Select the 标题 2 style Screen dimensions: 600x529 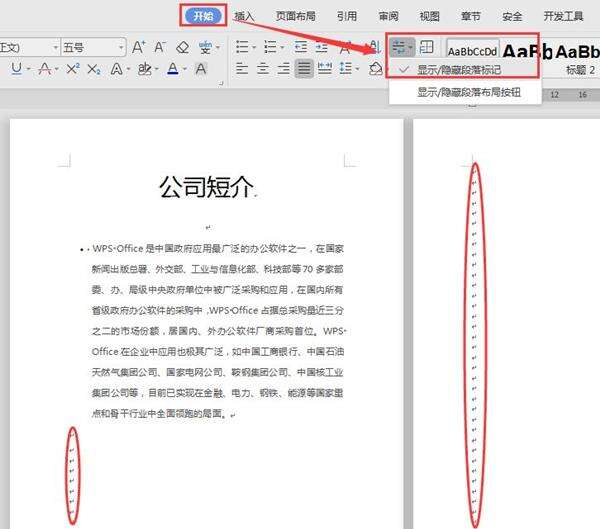coord(578,71)
